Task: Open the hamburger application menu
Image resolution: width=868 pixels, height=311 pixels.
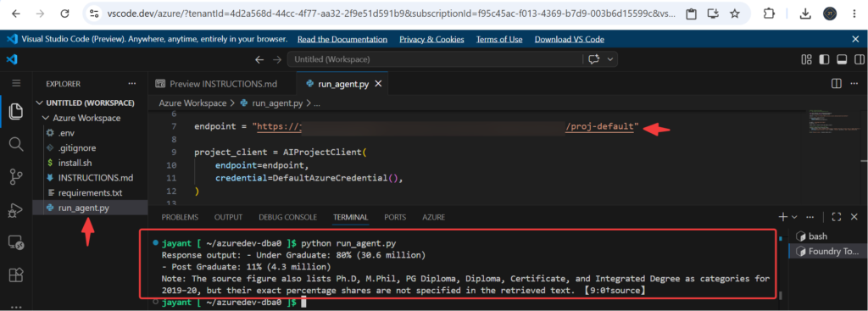Action: click(x=16, y=84)
